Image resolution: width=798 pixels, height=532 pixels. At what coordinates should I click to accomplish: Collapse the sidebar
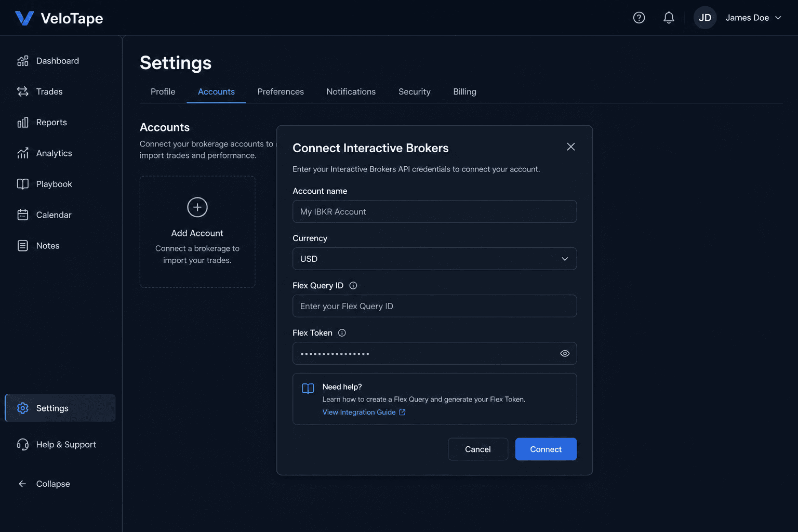pyautogui.click(x=53, y=484)
